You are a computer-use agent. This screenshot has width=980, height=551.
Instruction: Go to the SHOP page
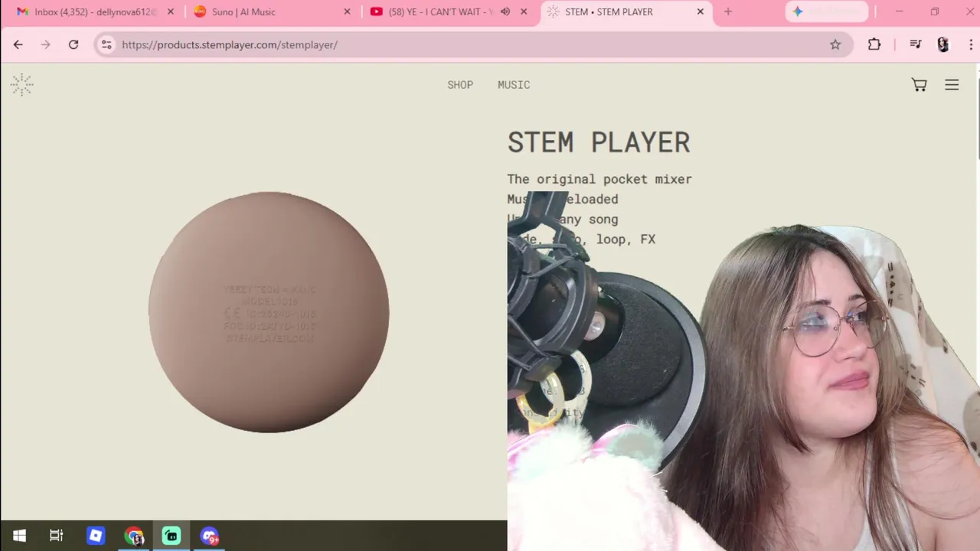(x=460, y=85)
